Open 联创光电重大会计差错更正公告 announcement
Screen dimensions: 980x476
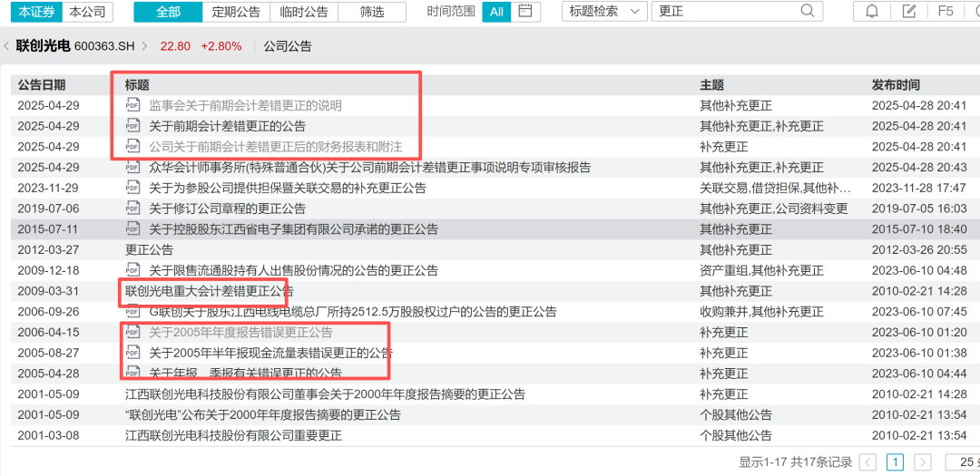click(210, 291)
